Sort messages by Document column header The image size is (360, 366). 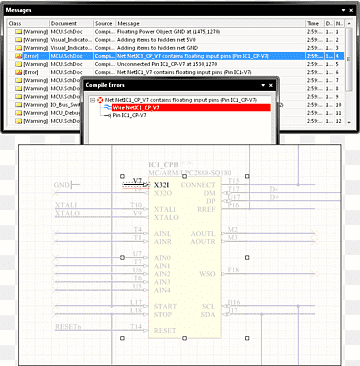(x=71, y=24)
